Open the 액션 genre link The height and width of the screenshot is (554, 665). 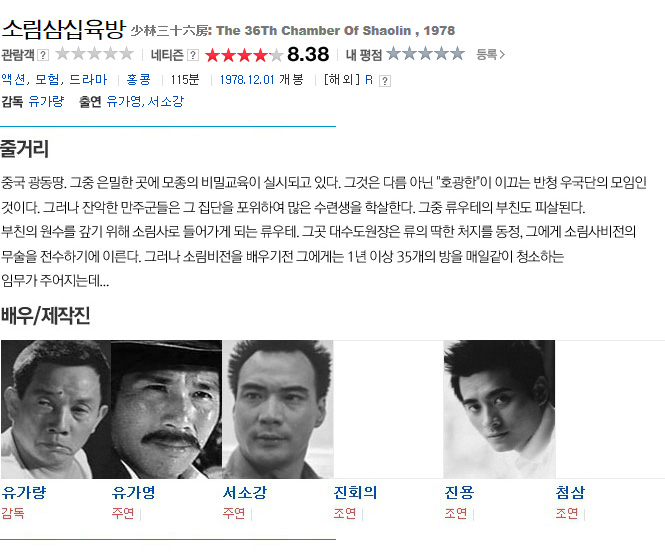point(13,79)
